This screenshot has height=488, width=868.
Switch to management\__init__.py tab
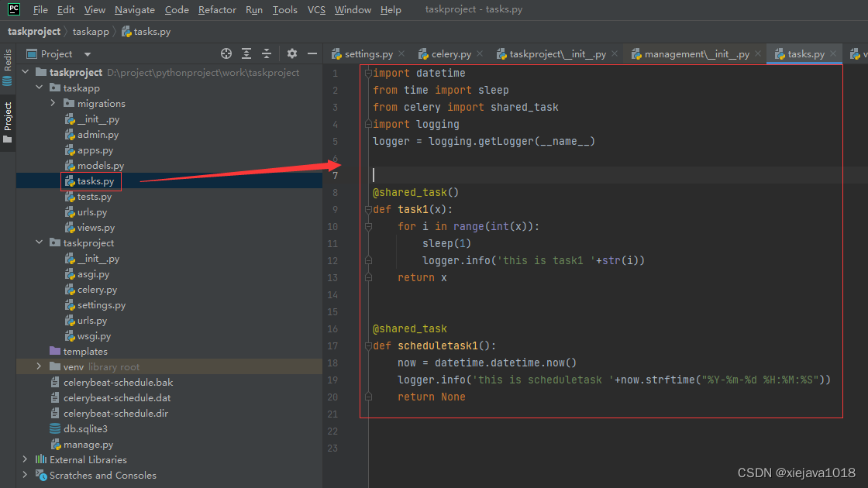695,53
